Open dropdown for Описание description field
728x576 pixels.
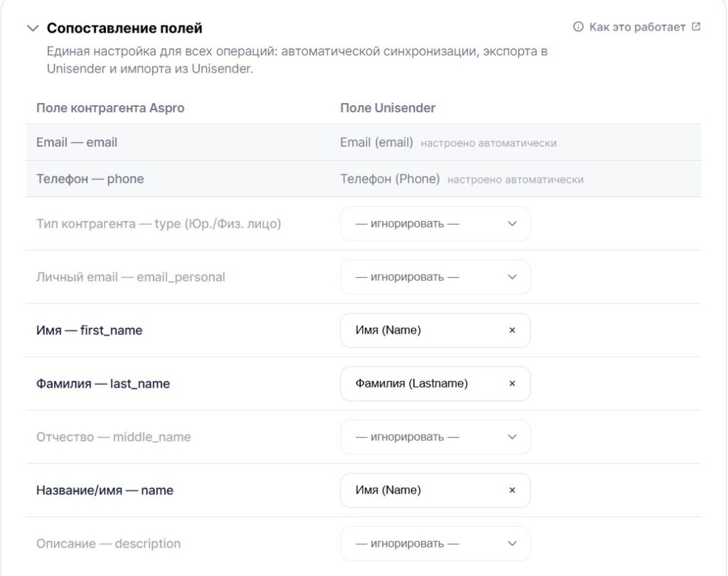[436, 543]
